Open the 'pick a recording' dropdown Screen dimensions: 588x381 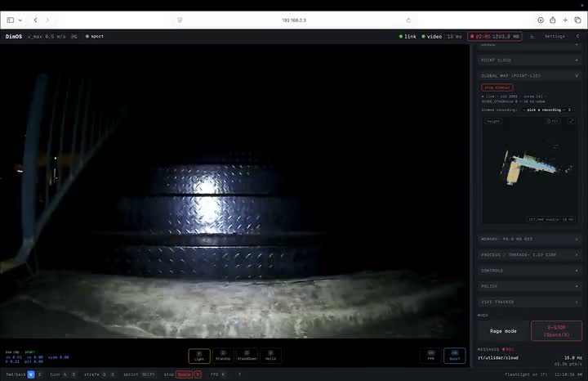point(546,110)
